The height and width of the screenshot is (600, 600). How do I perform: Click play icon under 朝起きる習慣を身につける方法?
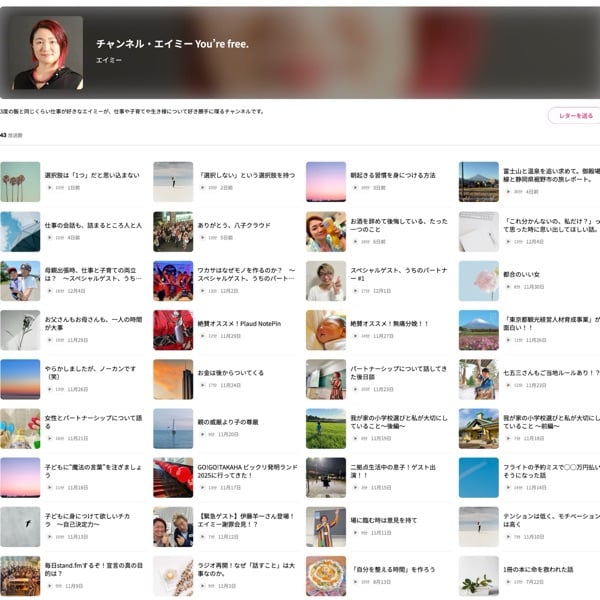(354, 188)
